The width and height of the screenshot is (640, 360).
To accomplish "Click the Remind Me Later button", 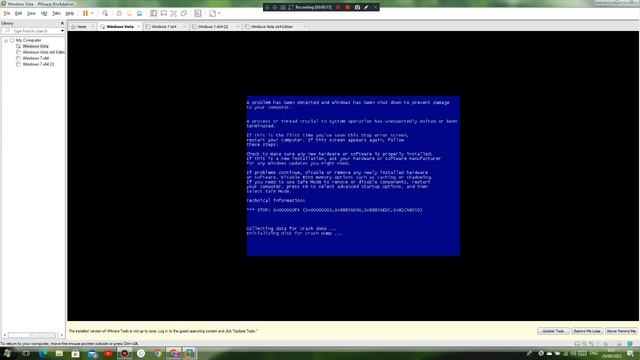I will click(x=587, y=331).
